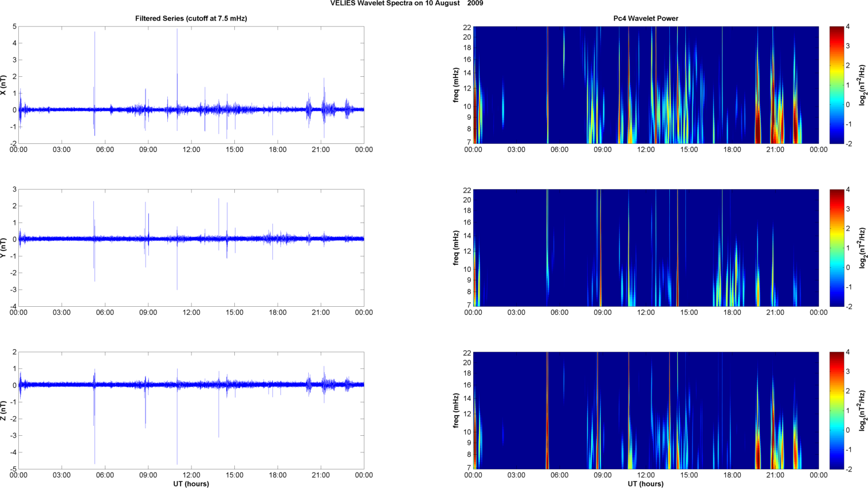Select the Pc4 Wavelet Power title
The width and height of the screenshot is (868, 488).
pyautogui.click(x=646, y=18)
